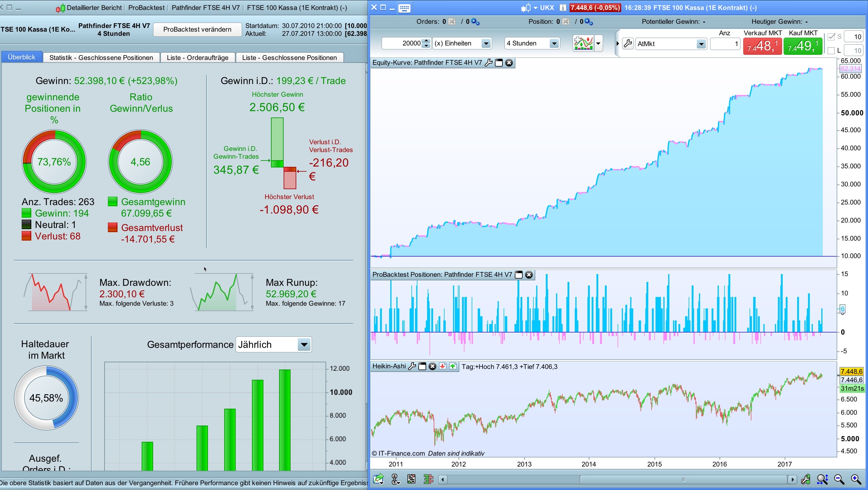Open the Jährlich performance period dropdown
Image resolution: width=868 pixels, height=490 pixels.
point(304,345)
